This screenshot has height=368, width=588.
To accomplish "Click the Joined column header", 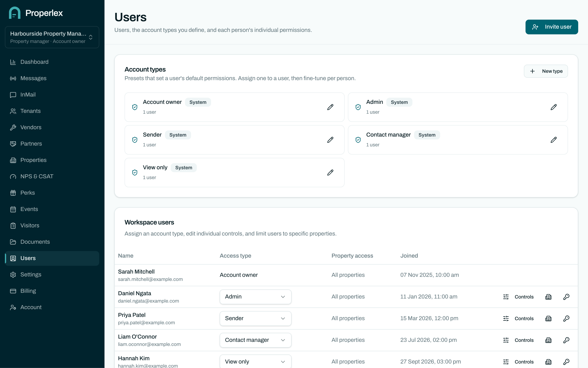I will point(409,256).
